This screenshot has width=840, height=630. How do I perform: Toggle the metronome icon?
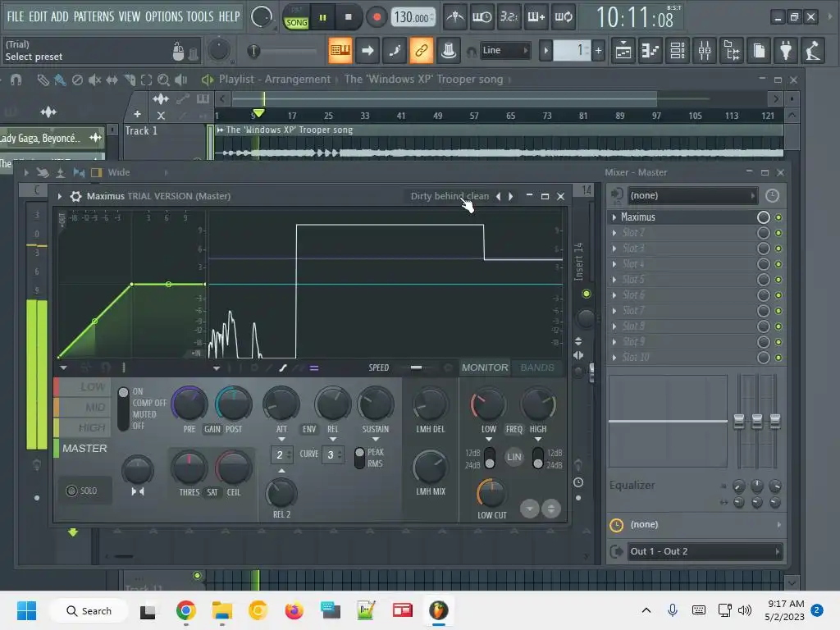click(455, 17)
